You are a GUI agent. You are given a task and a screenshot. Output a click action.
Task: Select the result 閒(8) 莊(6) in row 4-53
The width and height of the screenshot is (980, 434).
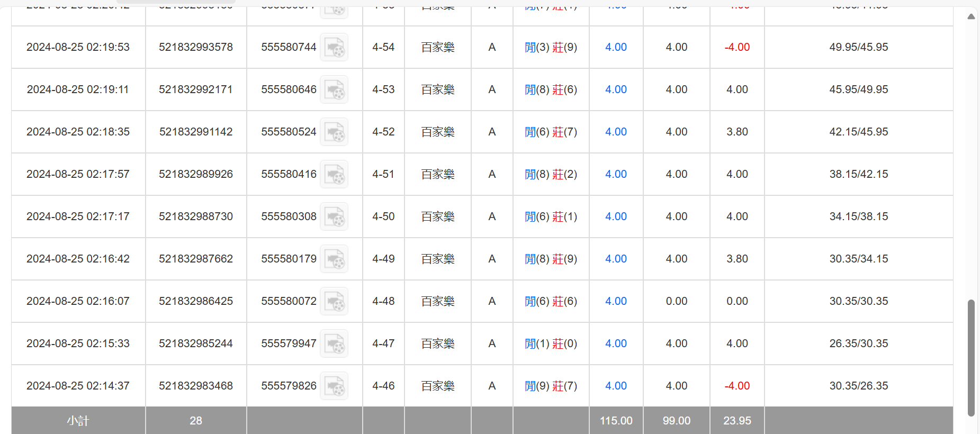pos(551,89)
